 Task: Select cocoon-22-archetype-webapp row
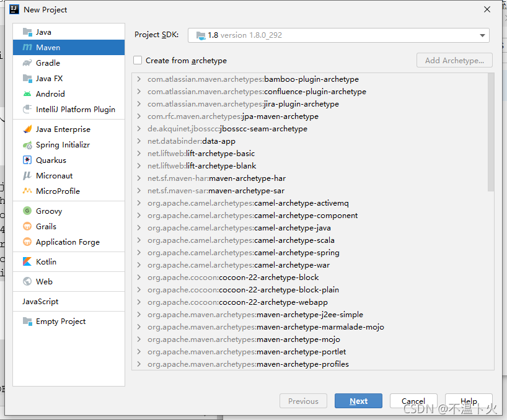(x=310, y=302)
